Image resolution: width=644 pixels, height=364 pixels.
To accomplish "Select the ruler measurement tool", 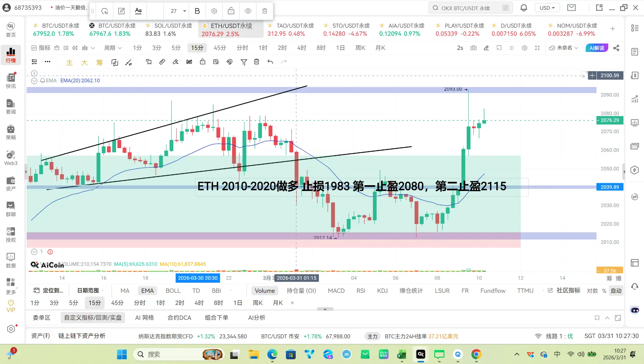I will (162, 62).
